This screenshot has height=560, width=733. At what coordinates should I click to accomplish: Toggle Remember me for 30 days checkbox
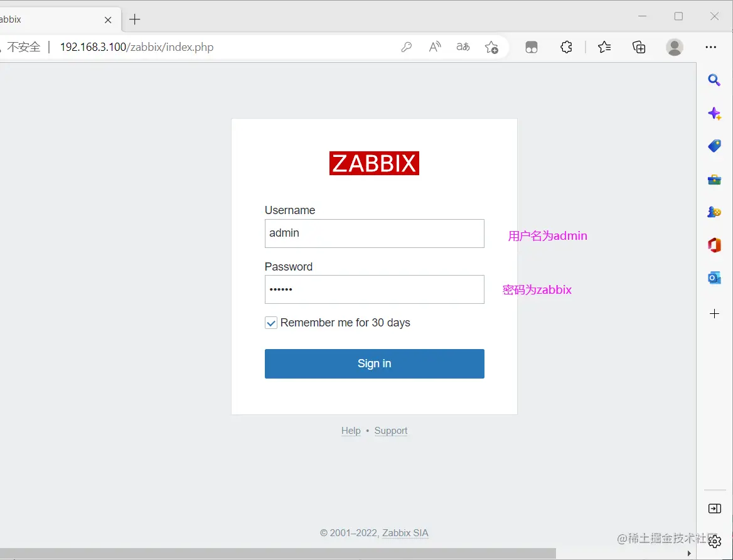tap(271, 323)
